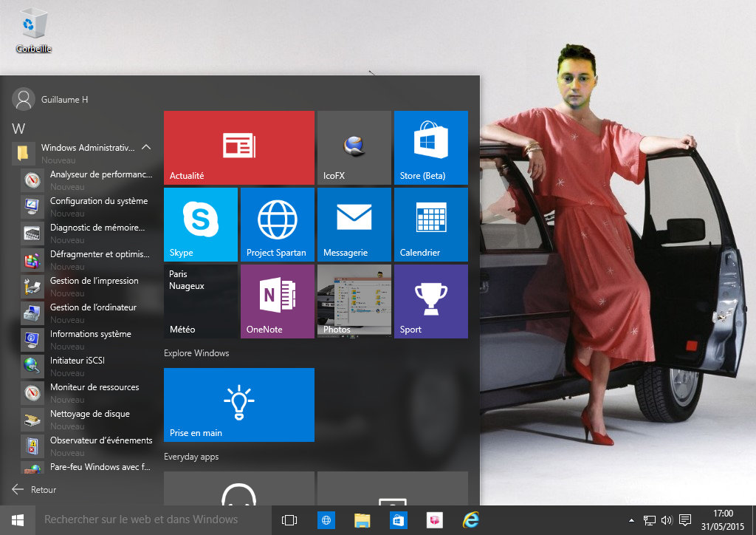Image resolution: width=756 pixels, height=535 pixels.
Task: Open network status tray icon
Action: (650, 520)
